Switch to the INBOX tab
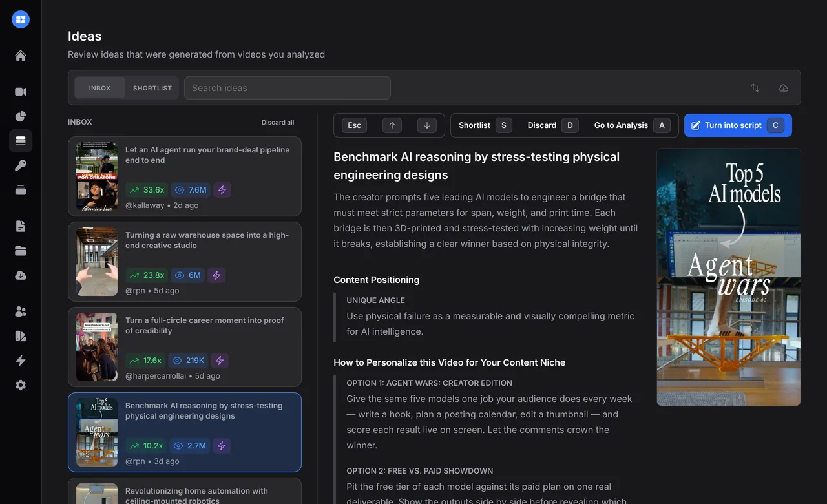Image resolution: width=827 pixels, height=504 pixels. (100, 88)
